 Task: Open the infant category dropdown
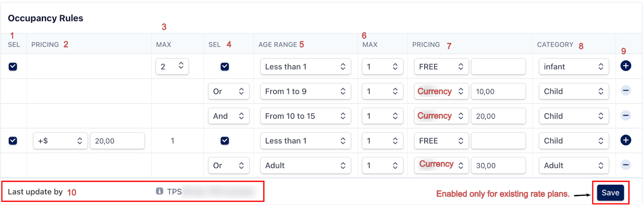point(573,67)
